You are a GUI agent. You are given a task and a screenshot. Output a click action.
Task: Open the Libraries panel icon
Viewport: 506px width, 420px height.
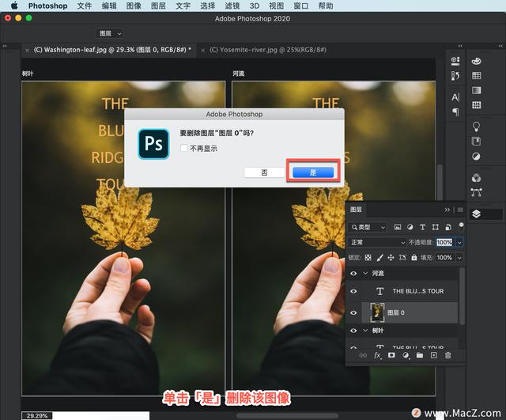click(x=476, y=141)
